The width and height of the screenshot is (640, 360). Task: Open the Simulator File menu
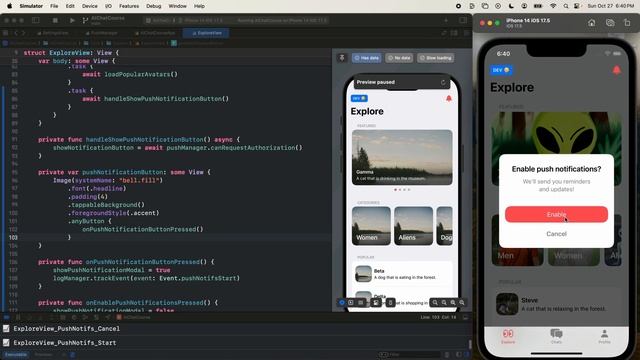[x=54, y=6]
